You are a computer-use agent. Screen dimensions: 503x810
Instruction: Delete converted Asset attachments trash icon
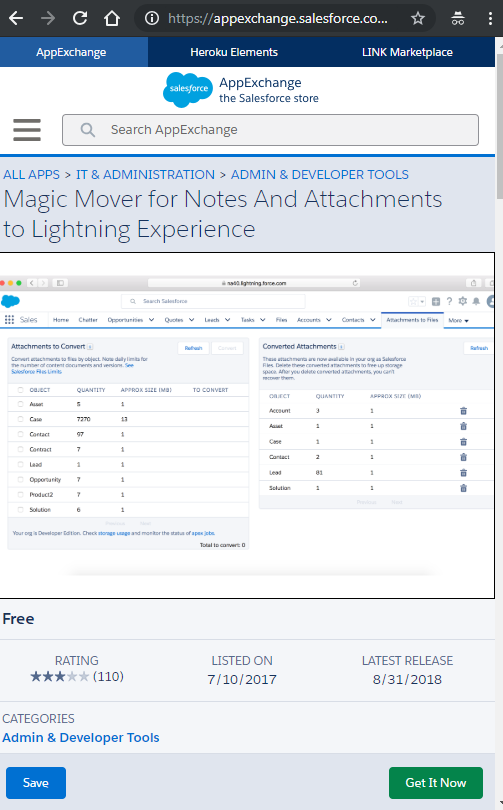[x=463, y=426]
